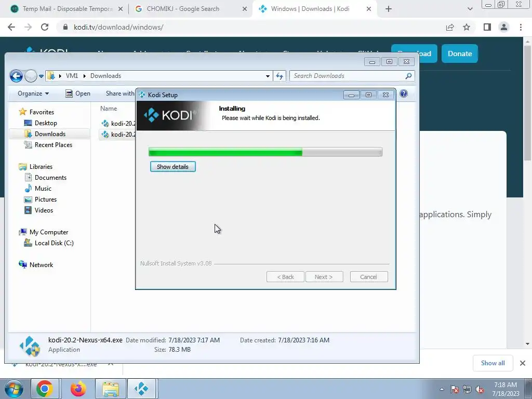This screenshot has height=399, width=532.
Task: Expand the address bar history dropdown
Action: (268, 76)
